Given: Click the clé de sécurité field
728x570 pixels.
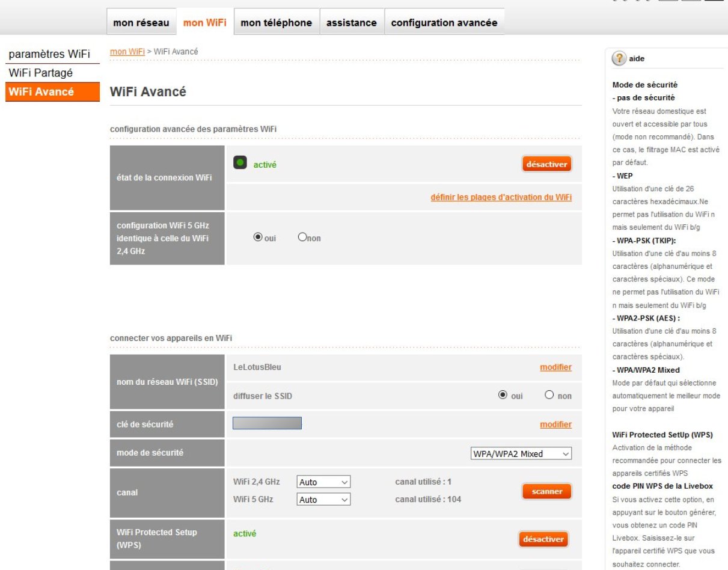Looking at the screenshot, I should pos(267,423).
